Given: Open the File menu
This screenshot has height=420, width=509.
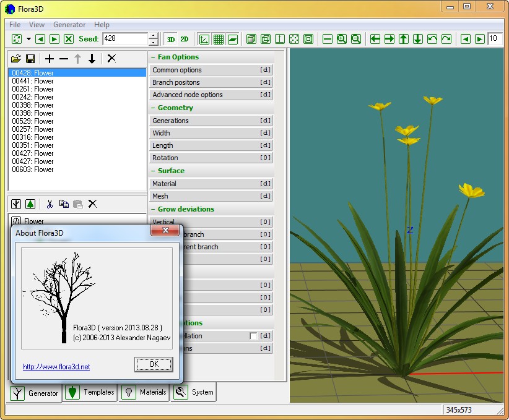Looking at the screenshot, I should [x=15, y=25].
